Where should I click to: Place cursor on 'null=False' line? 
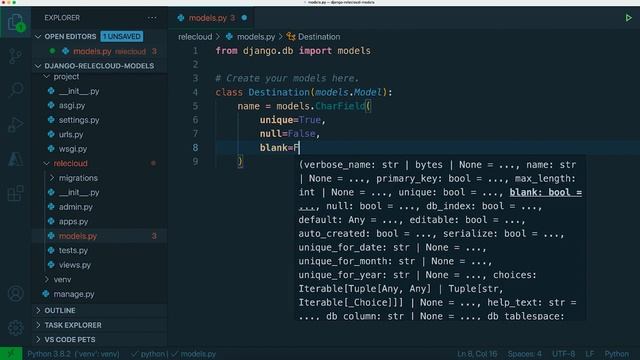[x=289, y=134]
